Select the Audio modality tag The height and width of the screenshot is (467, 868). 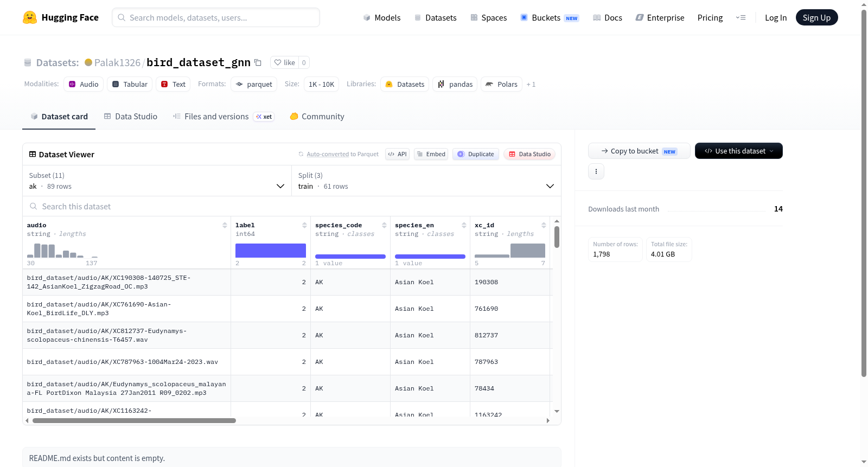pos(84,84)
